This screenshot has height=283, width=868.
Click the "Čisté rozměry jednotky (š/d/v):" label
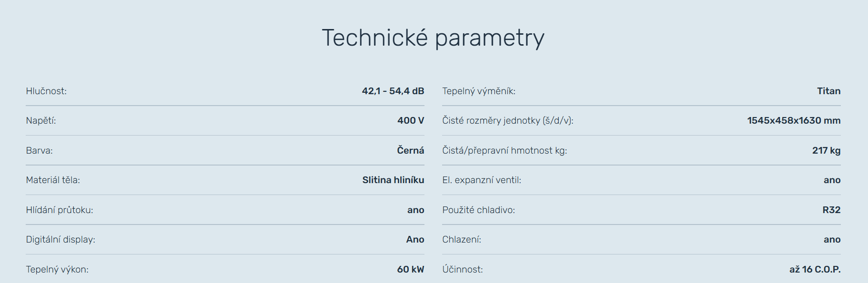(x=508, y=120)
